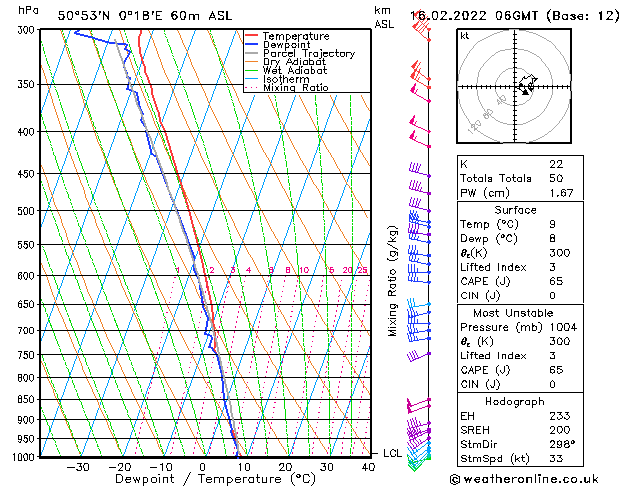Click the weatheronline.co.uk copyright text
Viewport: 629px width, 486px height.
[x=524, y=479]
